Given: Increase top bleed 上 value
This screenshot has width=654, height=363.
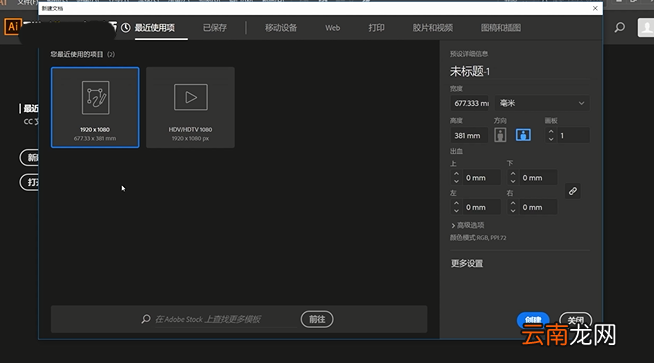Looking at the screenshot, I should [456, 174].
